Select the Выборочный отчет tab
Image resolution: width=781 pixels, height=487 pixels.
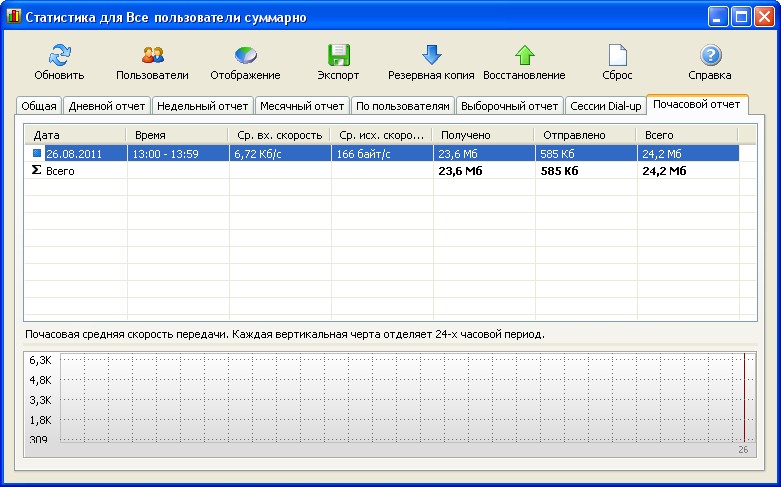509,106
